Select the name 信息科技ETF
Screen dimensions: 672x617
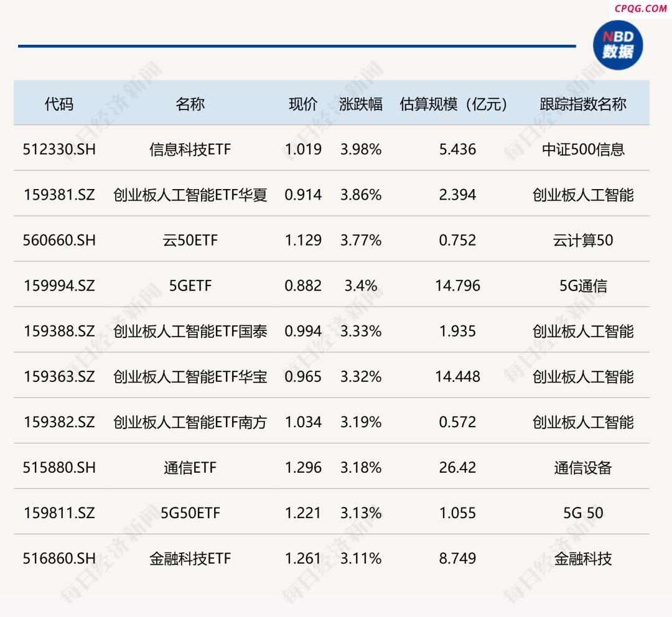click(x=190, y=149)
